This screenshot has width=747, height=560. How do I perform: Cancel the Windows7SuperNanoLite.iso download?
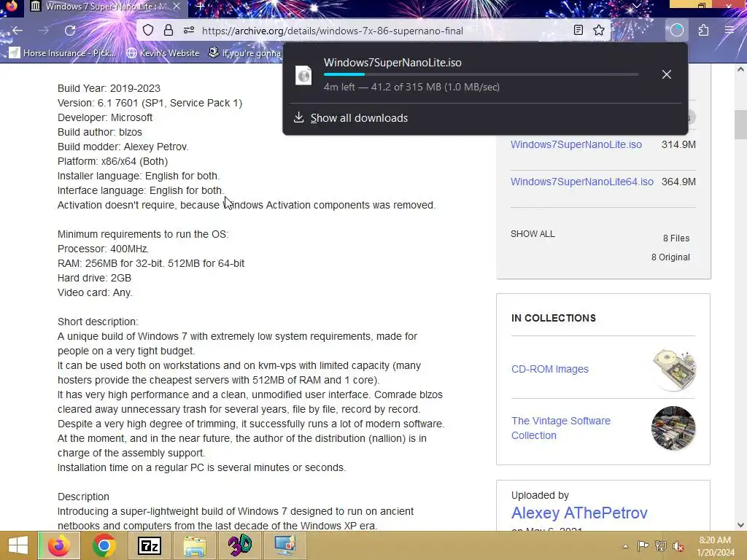coord(667,74)
